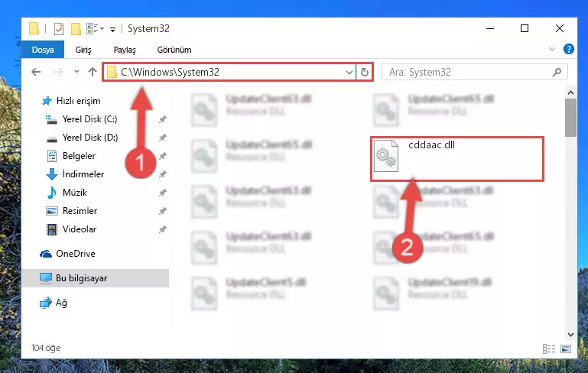
Task: Go back with the left arrow button
Action: pos(36,72)
